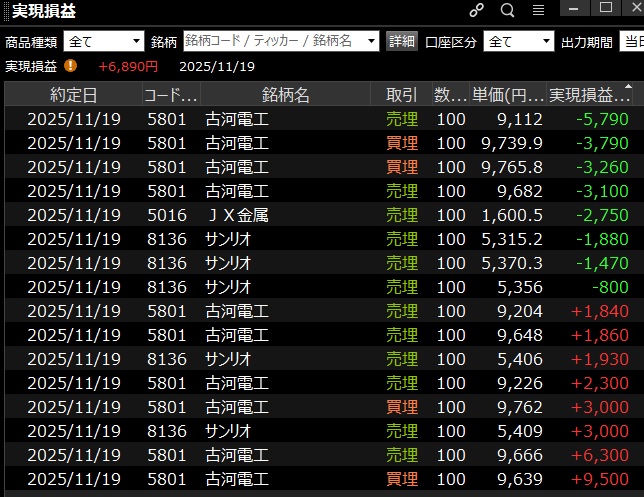This screenshot has height=497, width=644.
Task: Open the search magnifier icon
Action: click(507, 10)
